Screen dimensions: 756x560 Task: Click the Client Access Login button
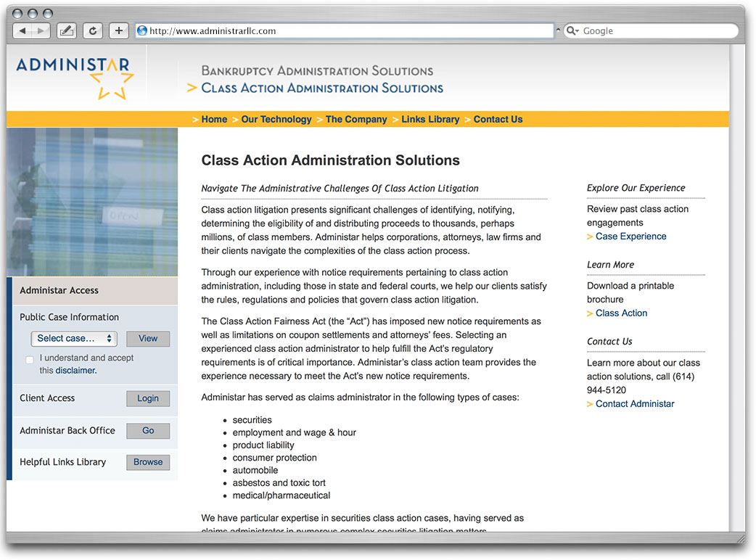click(x=148, y=398)
